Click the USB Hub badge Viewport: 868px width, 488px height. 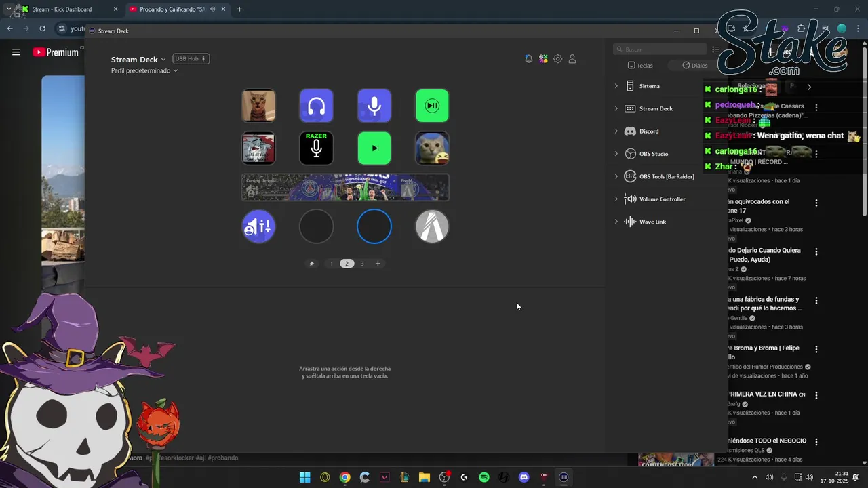tap(191, 59)
